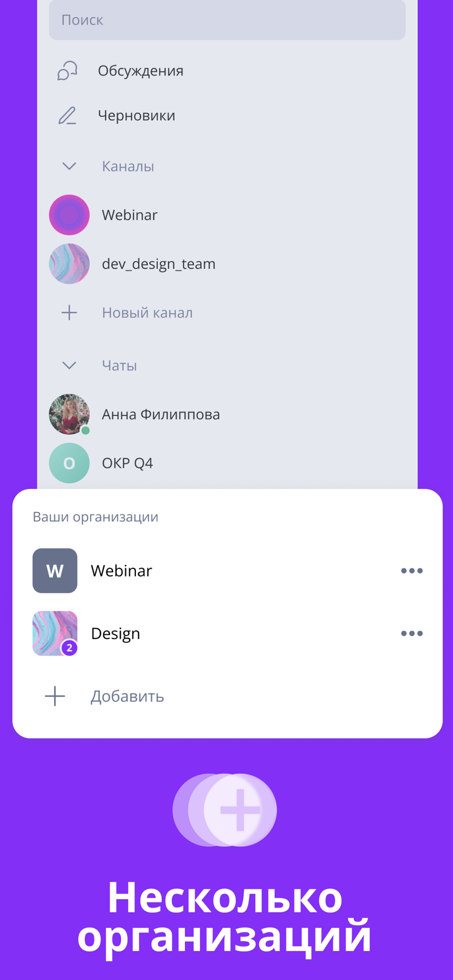453x980 pixels.
Task: Click the plus icon for Новый канал
Action: pyautogui.click(x=69, y=313)
